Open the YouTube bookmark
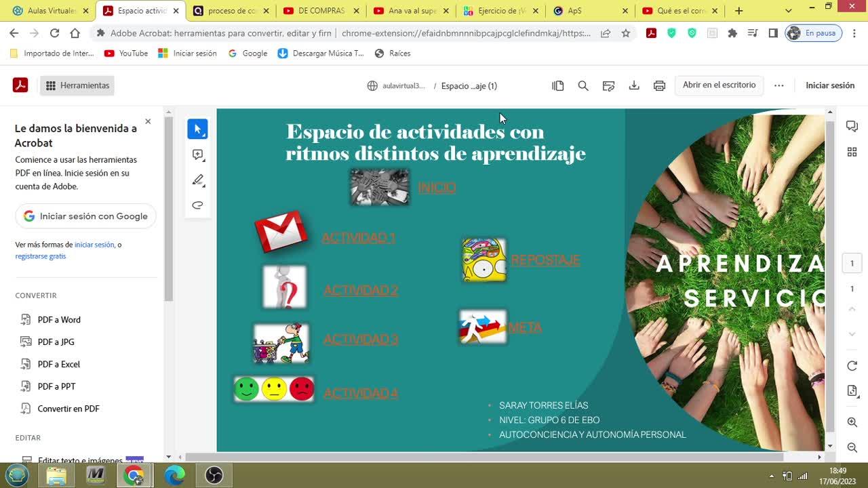This screenshot has width=868, height=488. [x=126, y=53]
